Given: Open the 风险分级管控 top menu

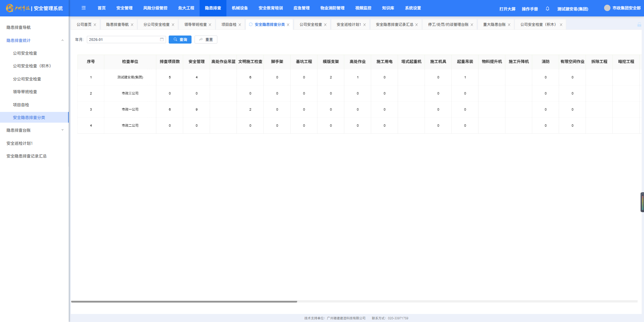Looking at the screenshot, I should [x=155, y=8].
